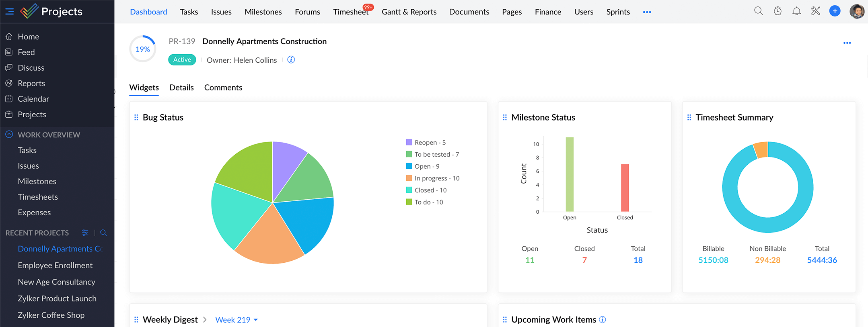868x327 pixels.
Task: Search recent projects using magnifier icon
Action: pyautogui.click(x=103, y=233)
